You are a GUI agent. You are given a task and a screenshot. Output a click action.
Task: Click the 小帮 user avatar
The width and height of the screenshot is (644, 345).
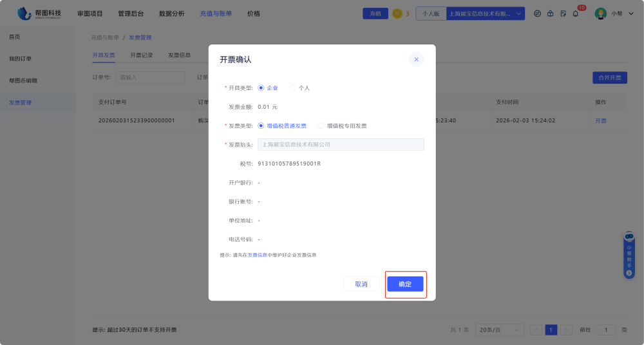pyautogui.click(x=600, y=14)
